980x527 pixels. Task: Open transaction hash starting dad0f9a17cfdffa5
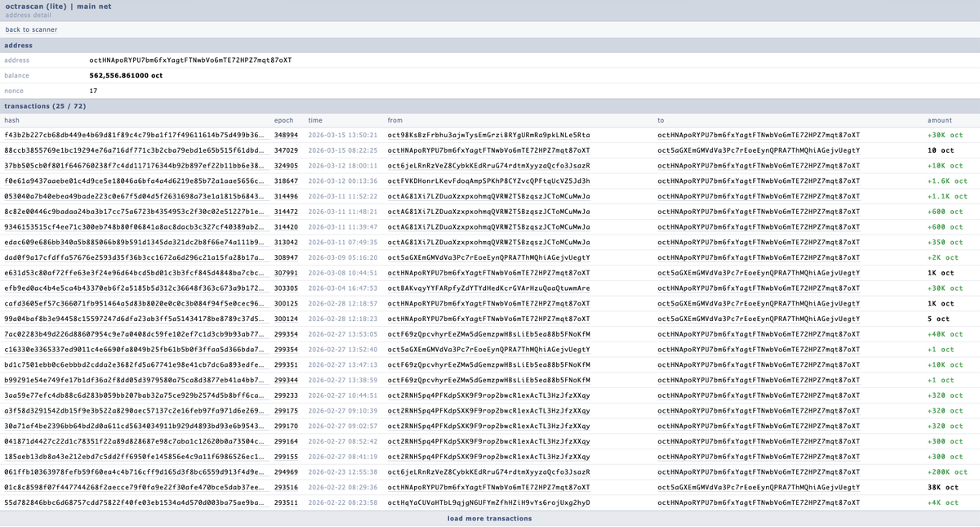pos(135,257)
